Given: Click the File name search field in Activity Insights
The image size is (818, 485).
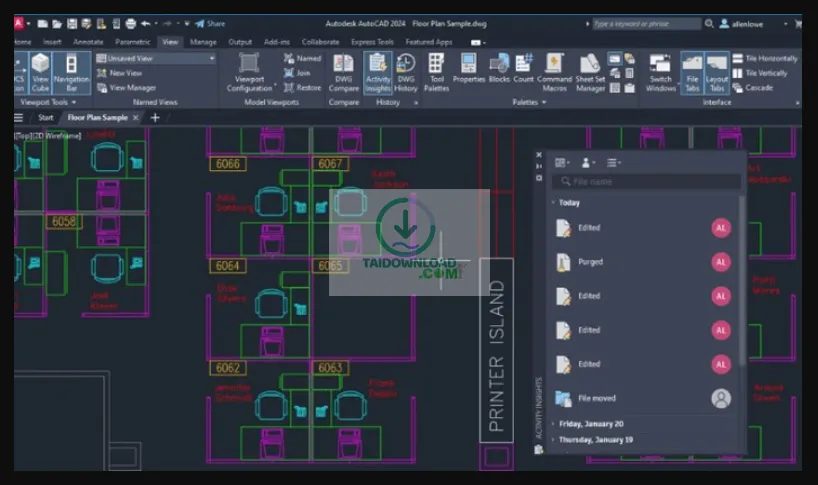Looking at the screenshot, I should click(x=646, y=181).
